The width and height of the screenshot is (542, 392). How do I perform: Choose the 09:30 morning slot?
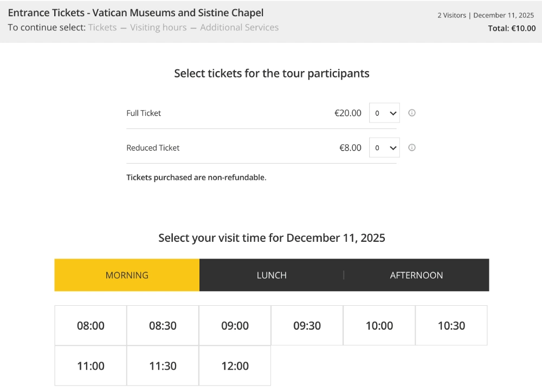point(307,325)
